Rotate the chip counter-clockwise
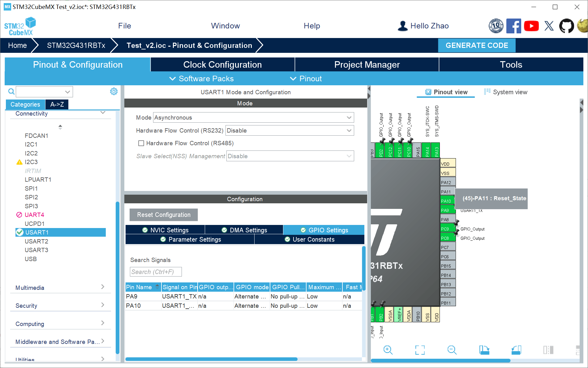The image size is (588, 368). pos(516,350)
